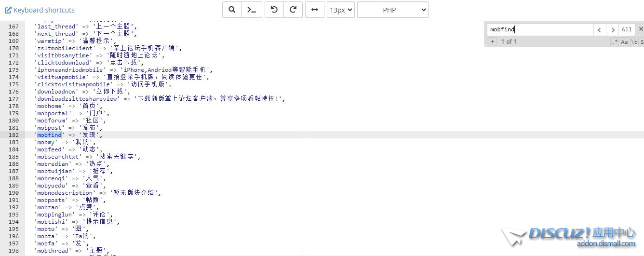Screen dimensions: 644x256
Task: Expand replace field with plus button
Action: coord(492,42)
